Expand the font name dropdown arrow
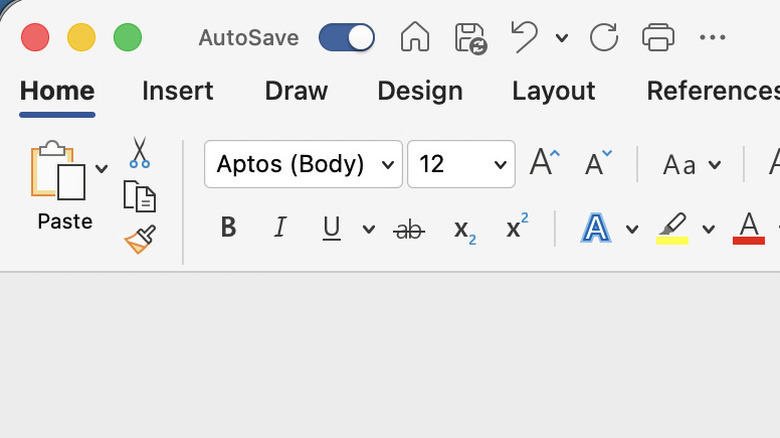This screenshot has height=438, width=780. [x=388, y=165]
